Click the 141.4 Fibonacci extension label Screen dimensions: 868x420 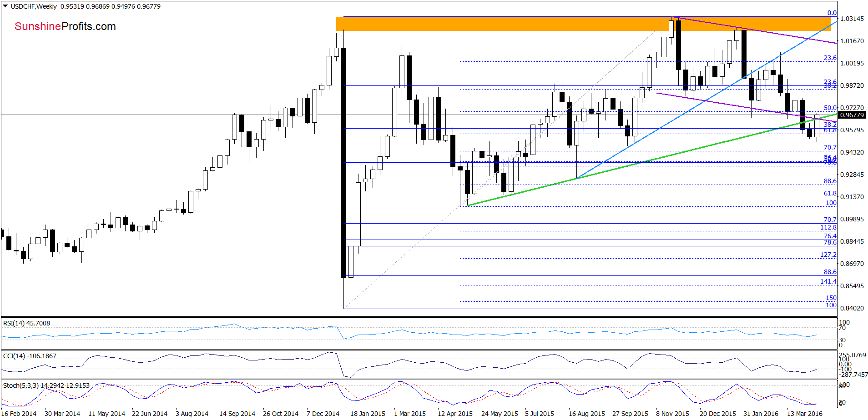[828, 281]
